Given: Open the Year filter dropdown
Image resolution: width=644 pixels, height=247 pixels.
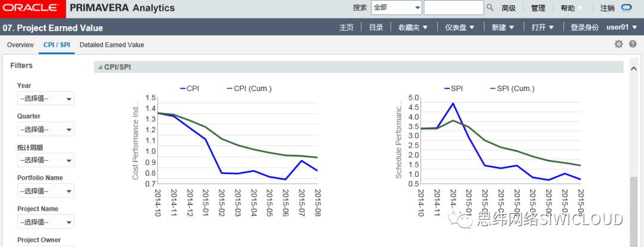Looking at the screenshot, I should (45, 98).
